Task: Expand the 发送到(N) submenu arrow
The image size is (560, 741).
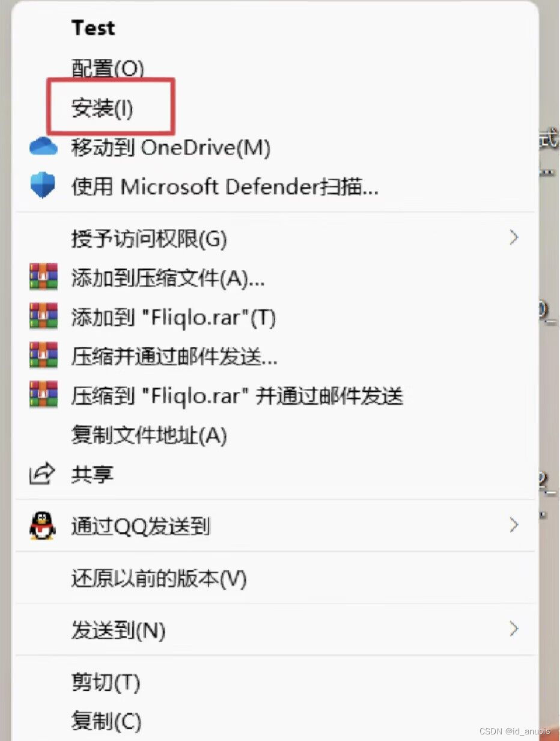Action: coord(514,629)
